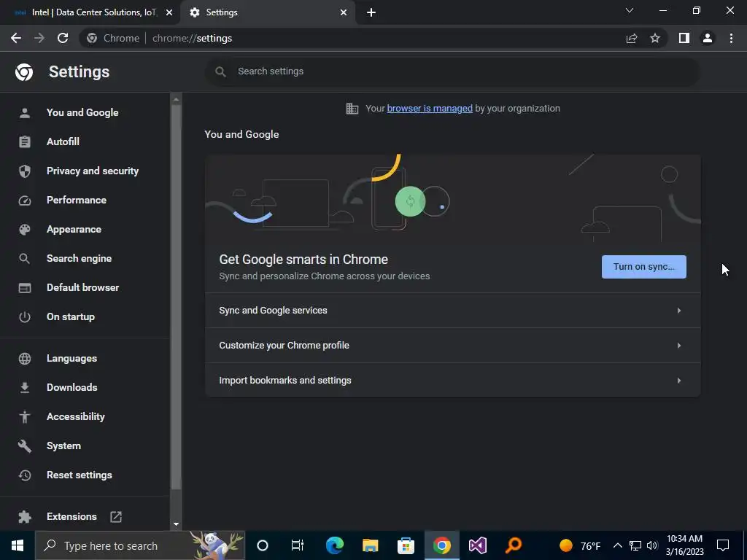Screen dimensions: 747x560
Task: Click the Chrome logo beside Settings title
Action: click(x=24, y=72)
